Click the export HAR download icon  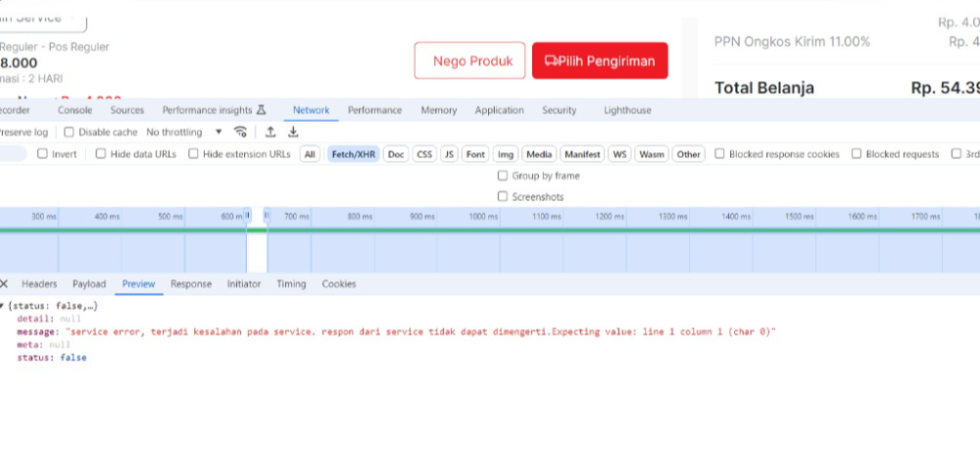292,132
